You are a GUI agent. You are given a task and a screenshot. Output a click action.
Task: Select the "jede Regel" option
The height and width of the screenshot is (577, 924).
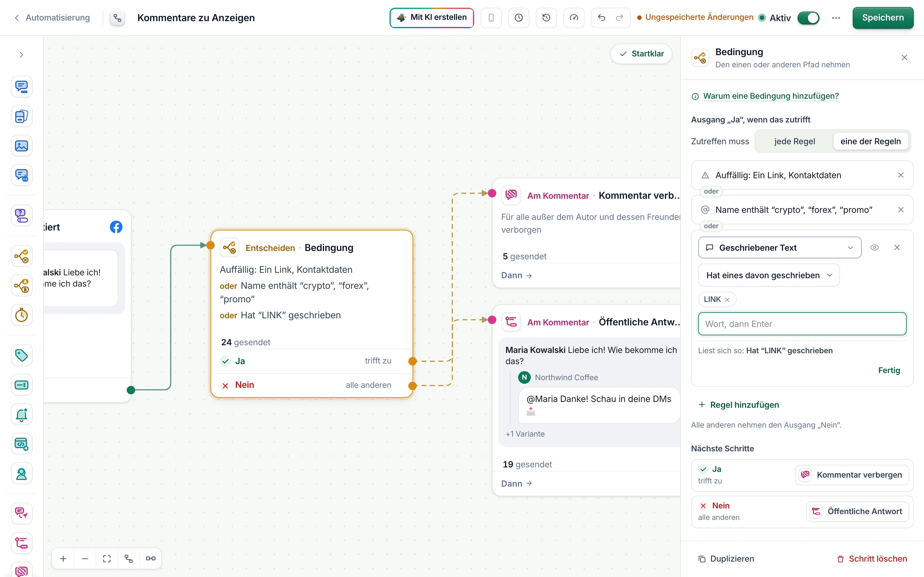coord(794,141)
